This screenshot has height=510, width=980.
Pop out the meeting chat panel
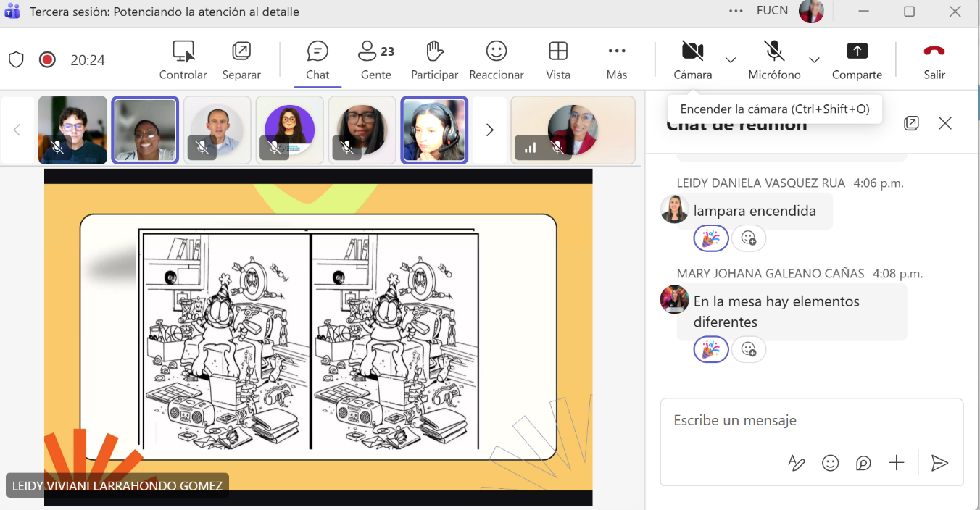[911, 123]
